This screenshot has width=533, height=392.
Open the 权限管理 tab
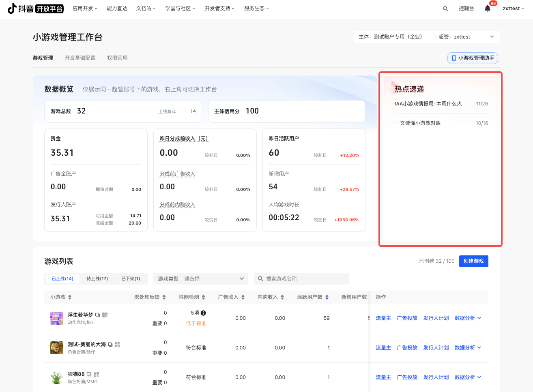(x=117, y=58)
